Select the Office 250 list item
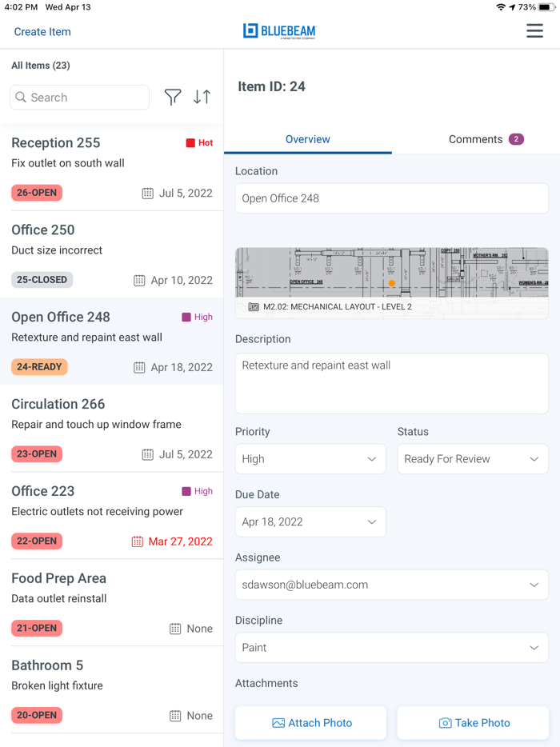The height and width of the screenshot is (747, 560). coord(112,254)
